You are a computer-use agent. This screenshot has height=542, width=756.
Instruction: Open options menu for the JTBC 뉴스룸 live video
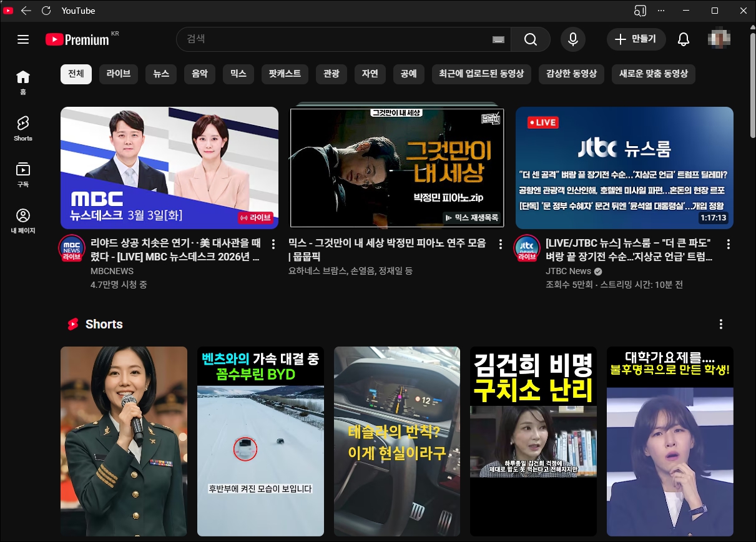(728, 244)
